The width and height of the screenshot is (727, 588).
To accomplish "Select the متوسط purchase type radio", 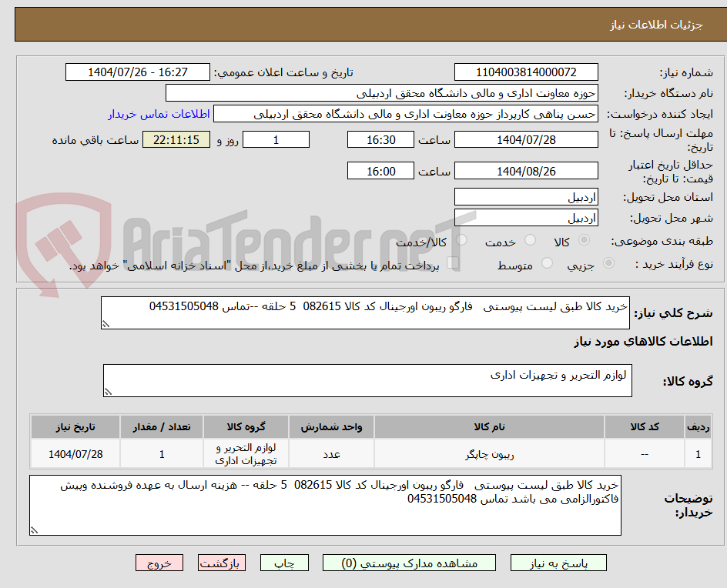I will (547, 263).
